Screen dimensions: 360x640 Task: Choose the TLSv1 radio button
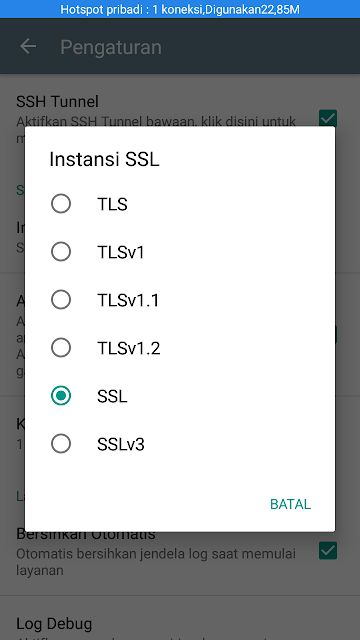pyautogui.click(x=61, y=252)
